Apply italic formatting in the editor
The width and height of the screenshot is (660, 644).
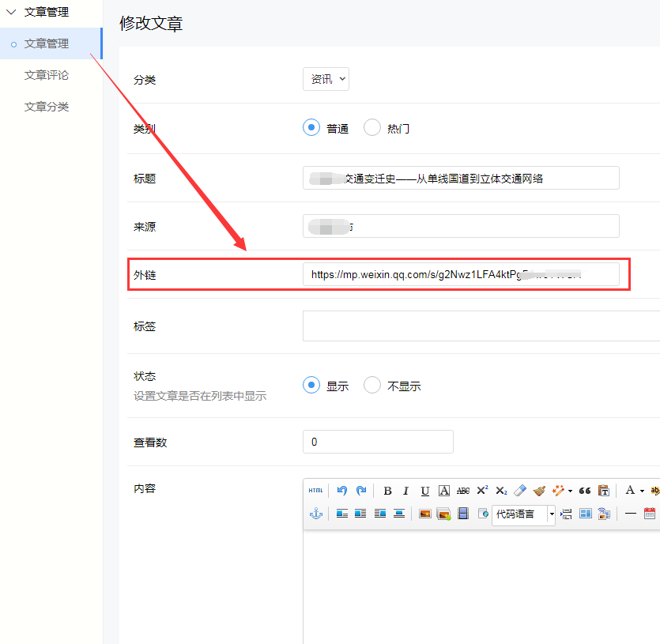406,490
